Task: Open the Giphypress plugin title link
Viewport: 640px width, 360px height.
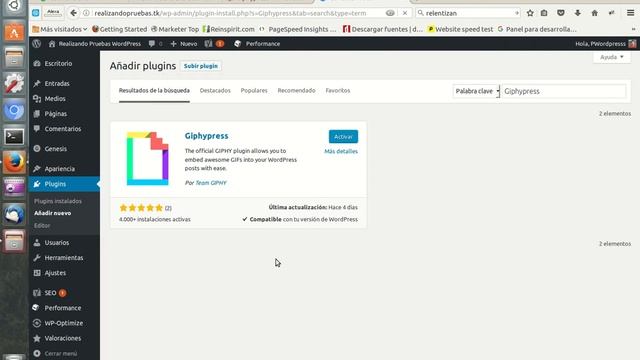Action: [207, 136]
